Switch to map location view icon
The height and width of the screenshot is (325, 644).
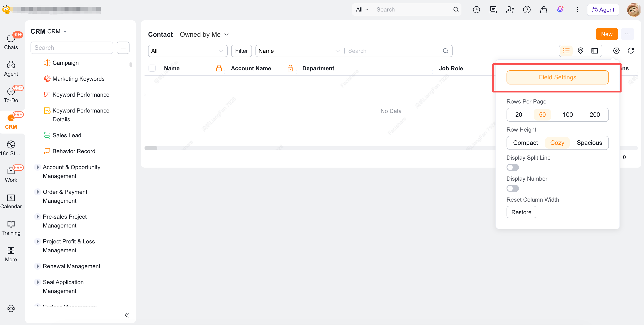[581, 51]
